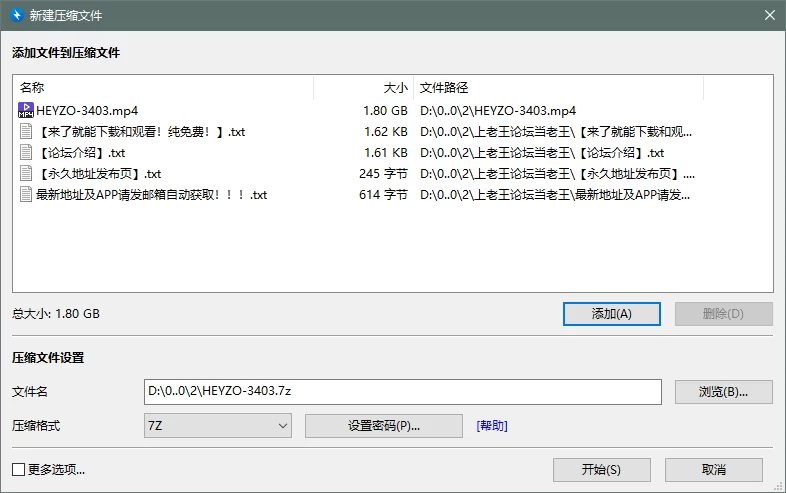This screenshot has width=786, height=493.
Task: Sort the list by the 文件路径 column header
Action: (x=559, y=88)
